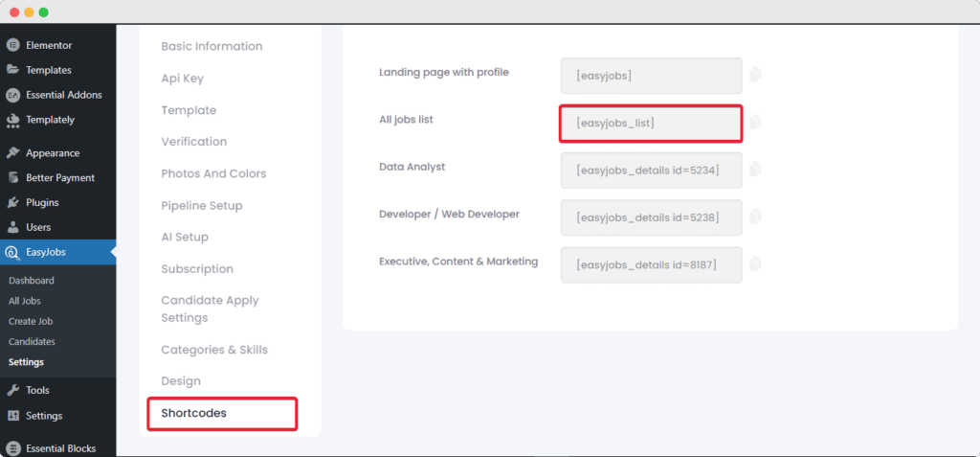Select EasyJobs in admin sidebar
The image size is (980, 457).
click(57, 252)
